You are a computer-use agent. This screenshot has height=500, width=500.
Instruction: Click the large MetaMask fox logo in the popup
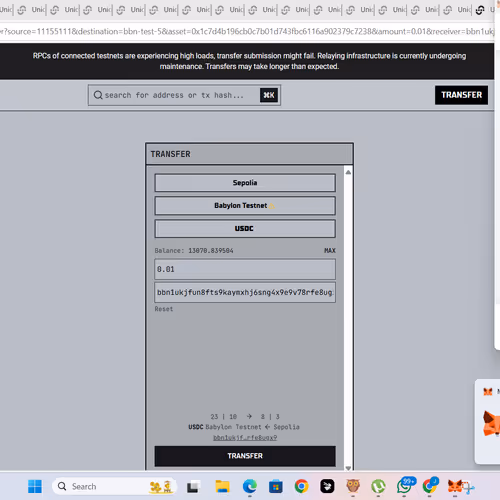492,423
